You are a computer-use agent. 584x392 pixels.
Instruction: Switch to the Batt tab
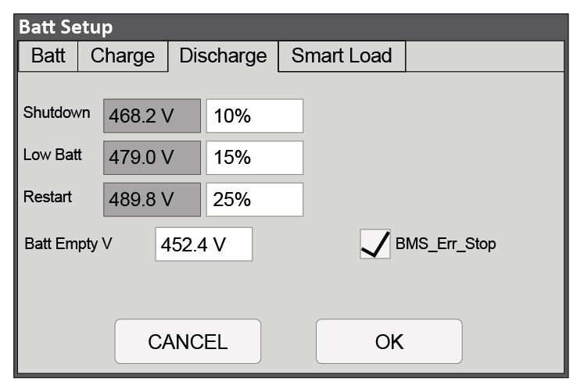48,56
